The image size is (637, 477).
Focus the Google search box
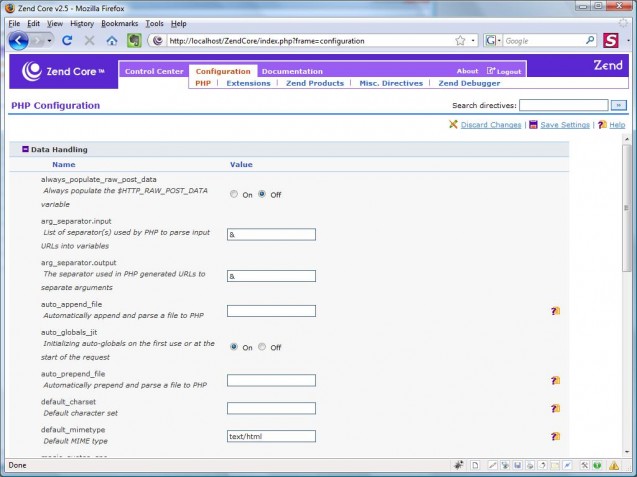544,41
